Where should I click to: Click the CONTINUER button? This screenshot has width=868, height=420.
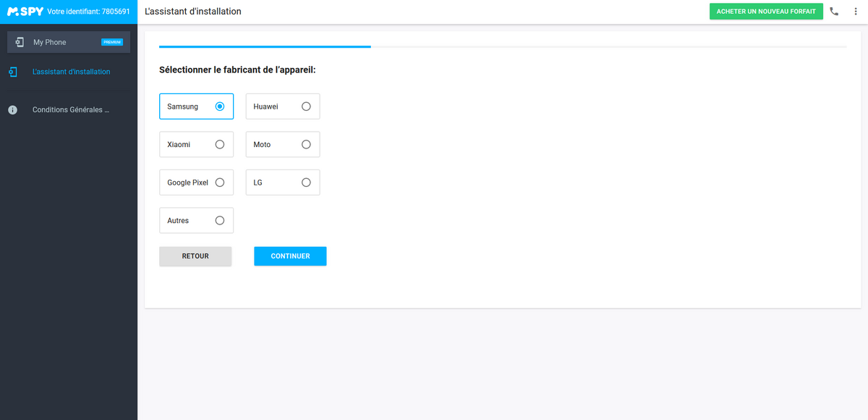click(290, 256)
